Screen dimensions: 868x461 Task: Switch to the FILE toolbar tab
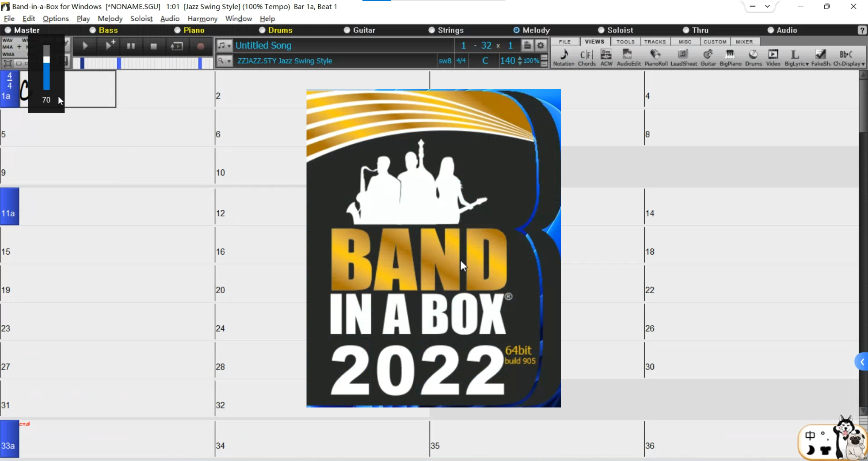(565, 42)
